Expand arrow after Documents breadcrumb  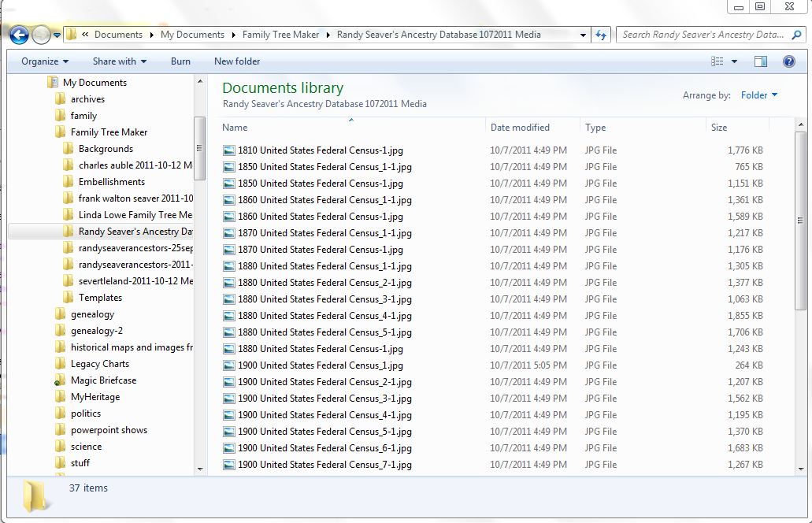pyautogui.click(x=151, y=35)
